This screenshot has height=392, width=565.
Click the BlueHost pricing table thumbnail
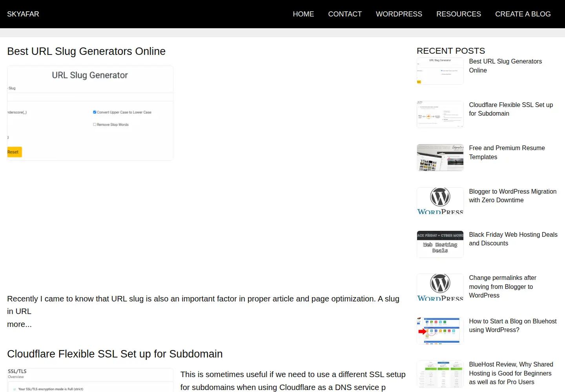pyautogui.click(x=440, y=374)
